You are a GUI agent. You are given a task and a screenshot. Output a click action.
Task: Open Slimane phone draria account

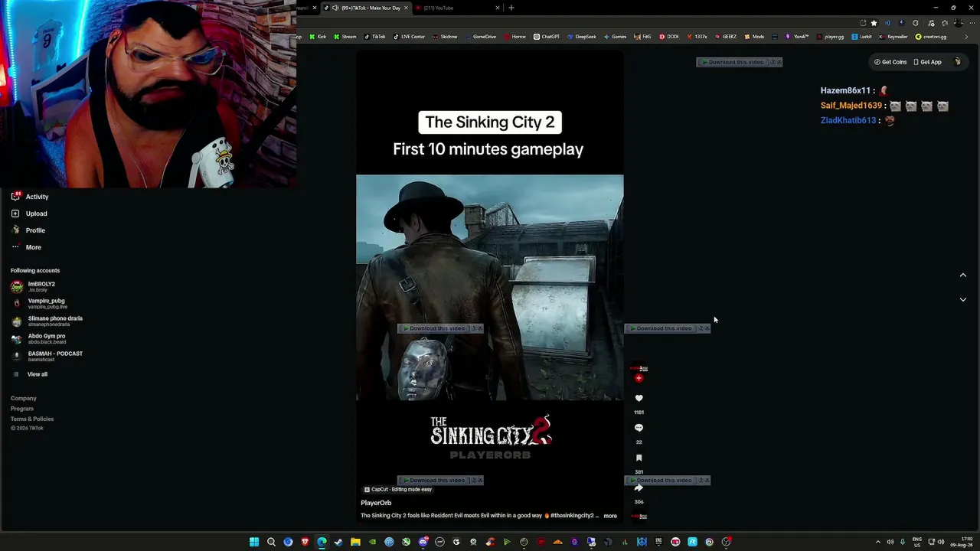(x=47, y=321)
